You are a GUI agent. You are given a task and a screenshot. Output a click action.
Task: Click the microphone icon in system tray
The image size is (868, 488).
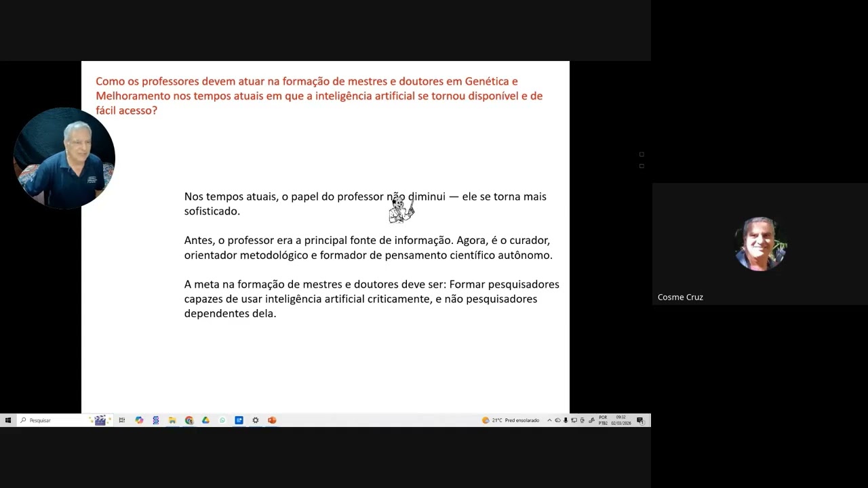(x=566, y=420)
